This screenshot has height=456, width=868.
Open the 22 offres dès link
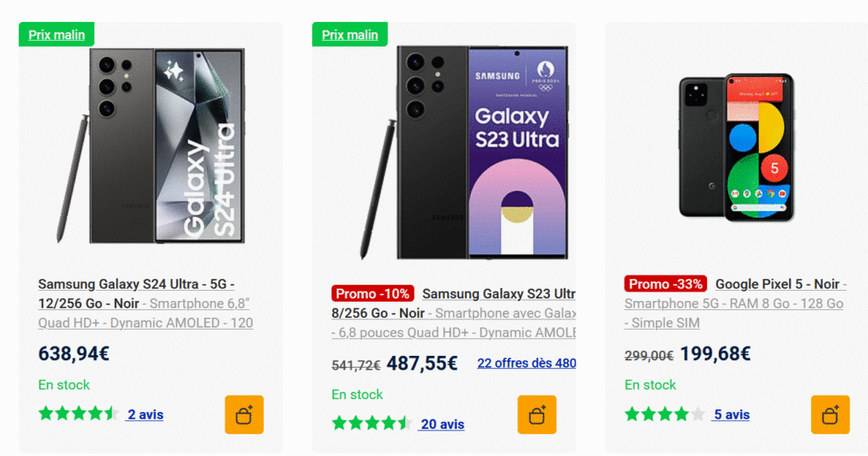coord(526,363)
